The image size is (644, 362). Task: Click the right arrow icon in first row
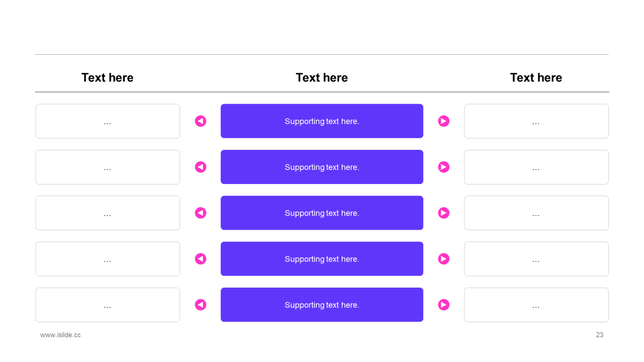444,121
